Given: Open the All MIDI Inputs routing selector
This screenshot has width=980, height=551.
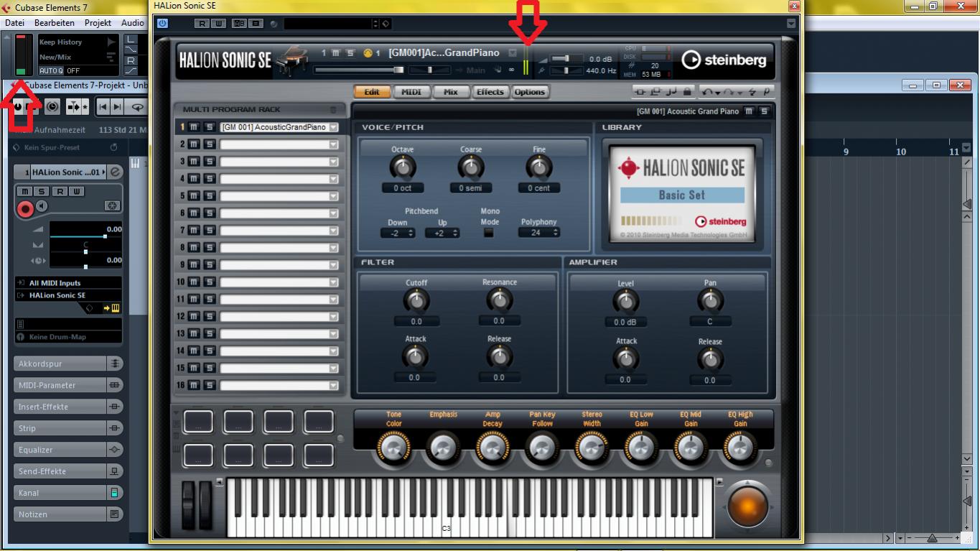Looking at the screenshot, I should coord(68,283).
